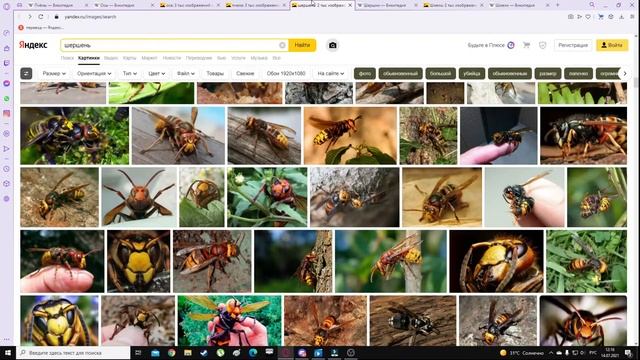The width and height of the screenshot is (640, 360).
Task: Go forward with the browser arrow
Action: point(30,17)
